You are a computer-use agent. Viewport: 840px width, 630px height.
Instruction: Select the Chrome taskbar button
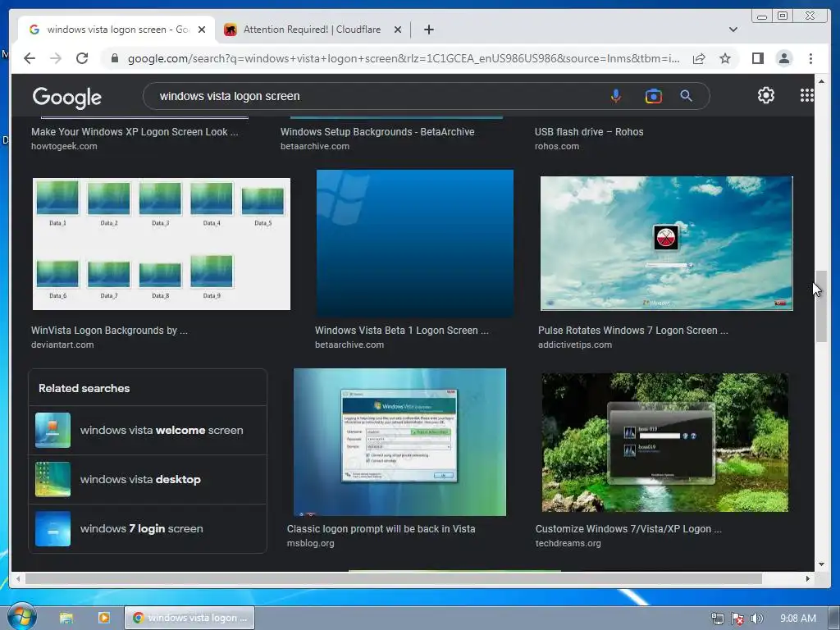pos(189,618)
